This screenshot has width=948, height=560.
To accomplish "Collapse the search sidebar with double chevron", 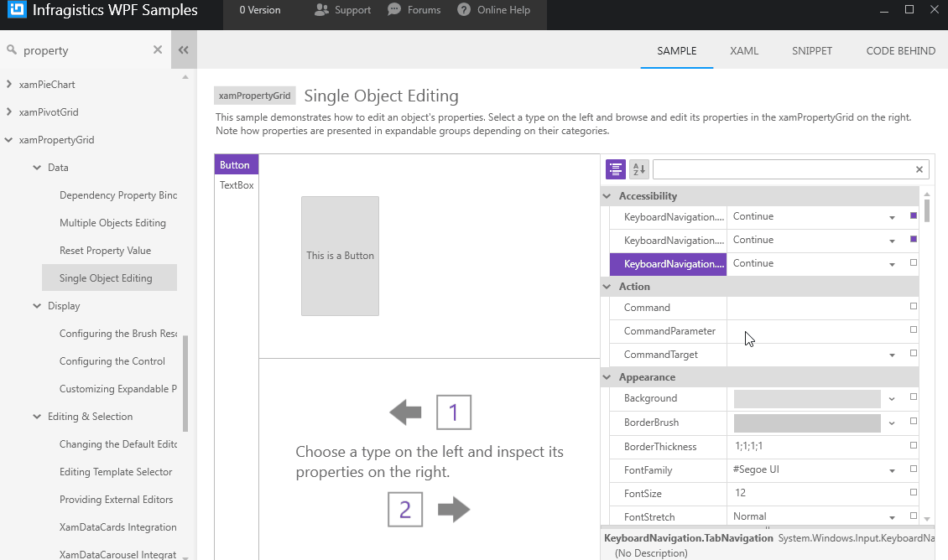I will click(x=184, y=49).
